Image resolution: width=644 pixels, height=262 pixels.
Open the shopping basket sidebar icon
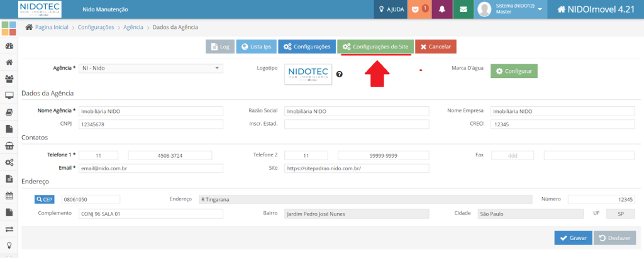pos(9,145)
